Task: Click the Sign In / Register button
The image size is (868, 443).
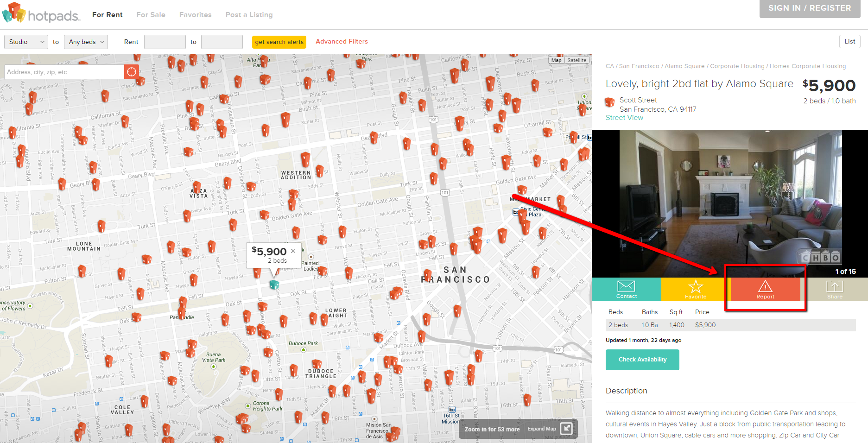Action: coord(810,8)
